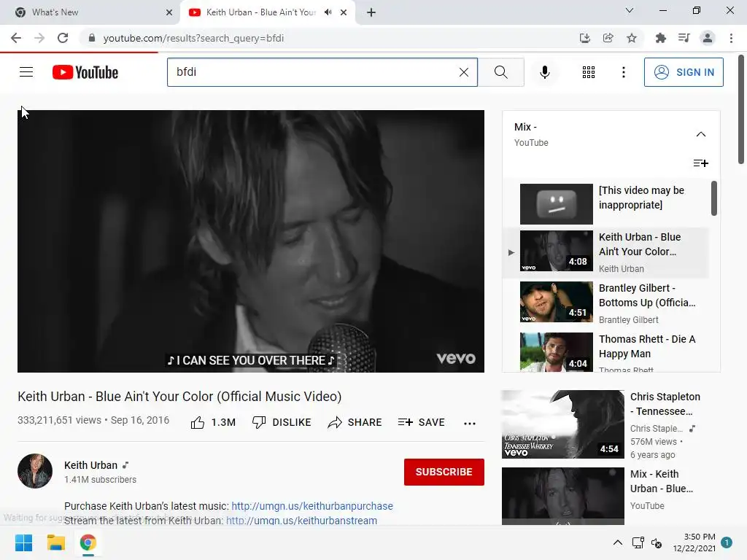Open Chrome's three-dot menu

tap(731, 38)
